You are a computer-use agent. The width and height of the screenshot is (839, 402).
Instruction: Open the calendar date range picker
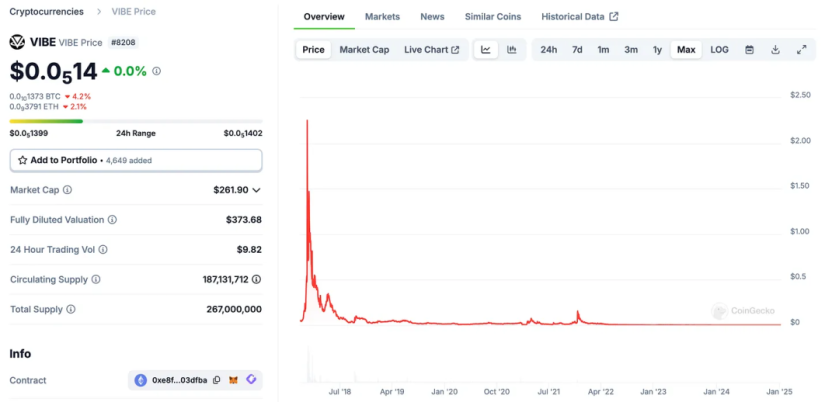(749, 49)
